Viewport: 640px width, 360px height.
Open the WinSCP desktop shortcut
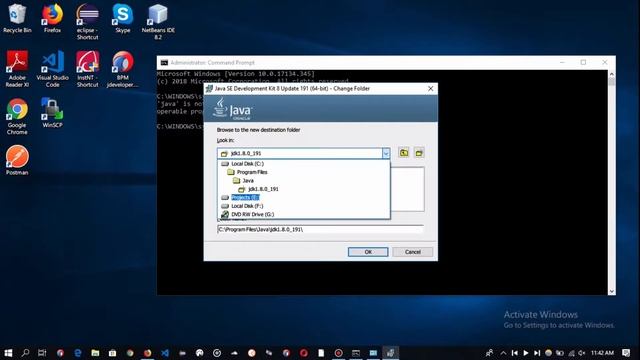click(x=52, y=113)
